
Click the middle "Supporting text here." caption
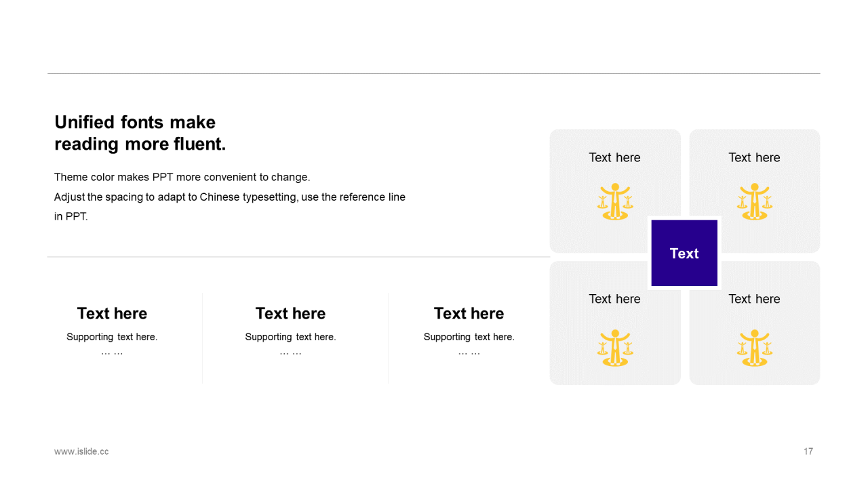[290, 337]
